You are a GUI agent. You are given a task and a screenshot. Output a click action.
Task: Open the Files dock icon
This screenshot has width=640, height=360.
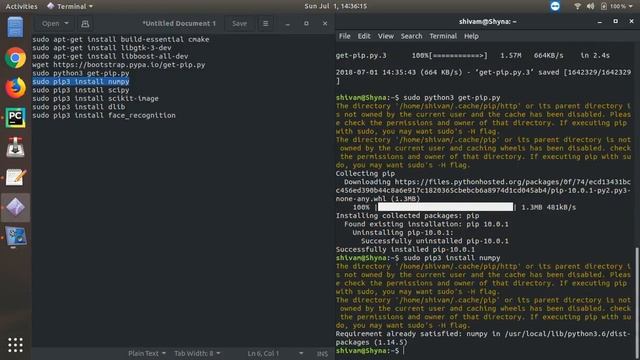point(15,27)
